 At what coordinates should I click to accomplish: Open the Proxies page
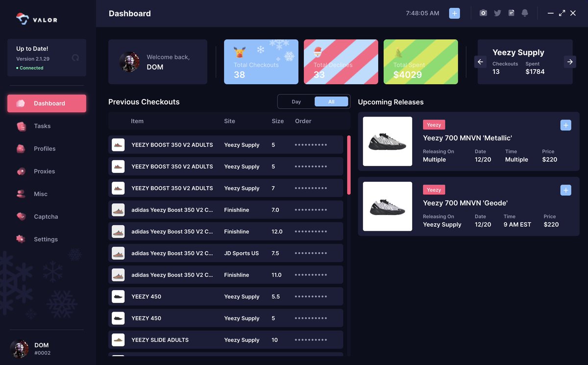pyautogui.click(x=47, y=171)
